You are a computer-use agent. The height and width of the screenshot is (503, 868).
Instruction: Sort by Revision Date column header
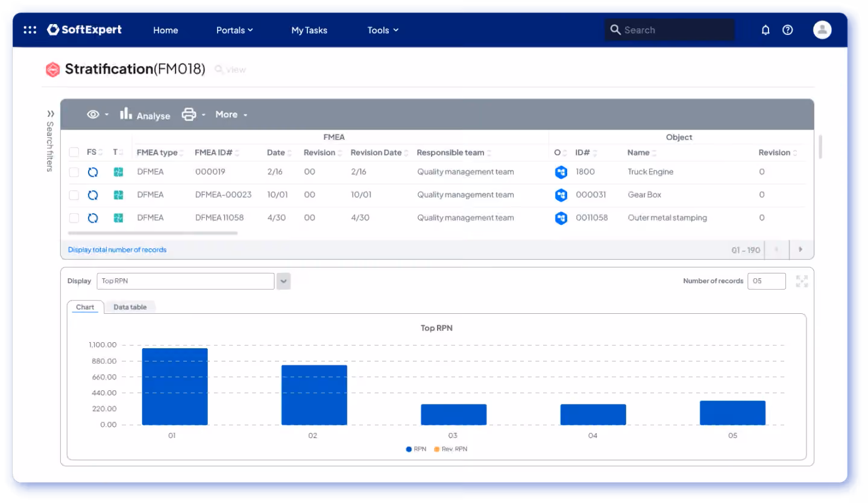point(380,152)
